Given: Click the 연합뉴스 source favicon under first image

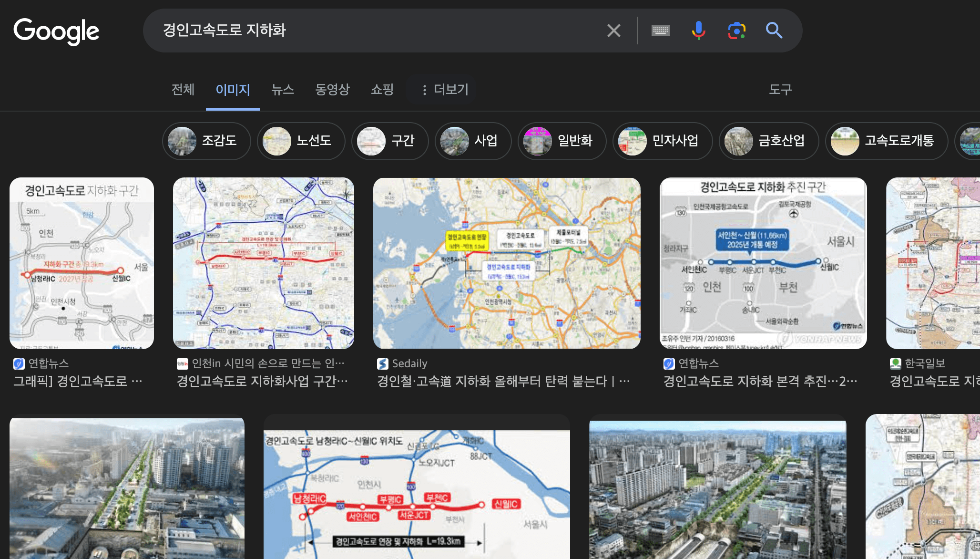Looking at the screenshot, I should click(x=19, y=364).
